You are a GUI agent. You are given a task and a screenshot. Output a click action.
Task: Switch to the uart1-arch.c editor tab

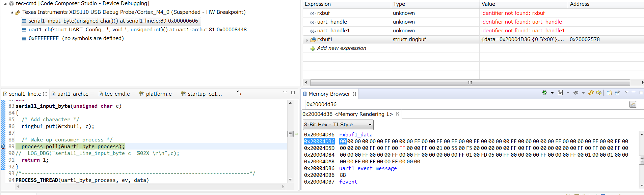(72, 94)
